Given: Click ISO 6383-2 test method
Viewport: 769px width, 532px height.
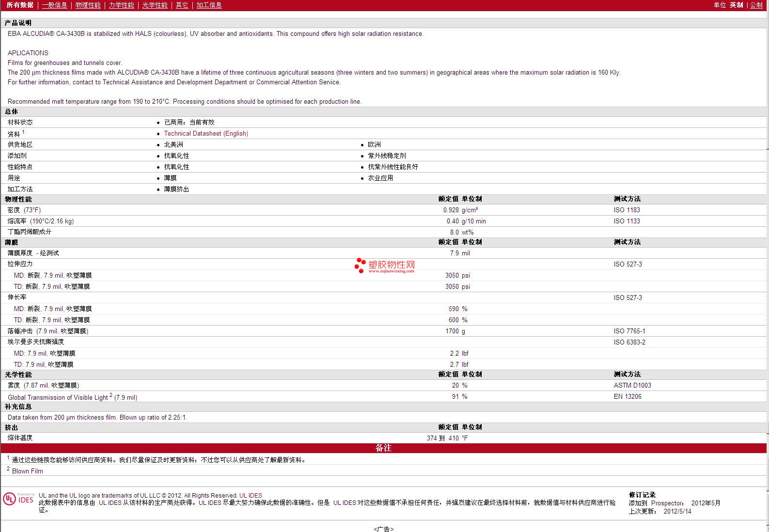Looking at the screenshot, I should [x=629, y=342].
